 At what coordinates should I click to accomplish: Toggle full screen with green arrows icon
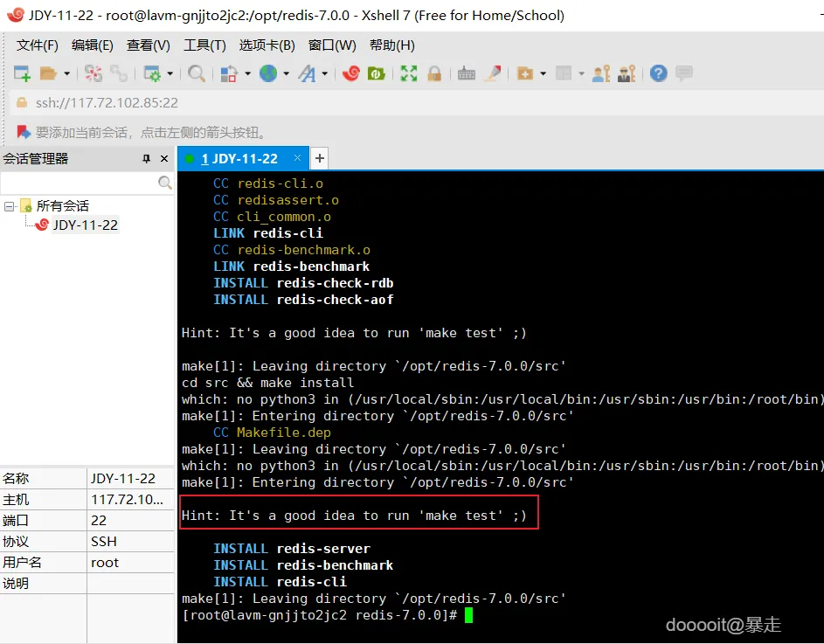[x=409, y=73]
